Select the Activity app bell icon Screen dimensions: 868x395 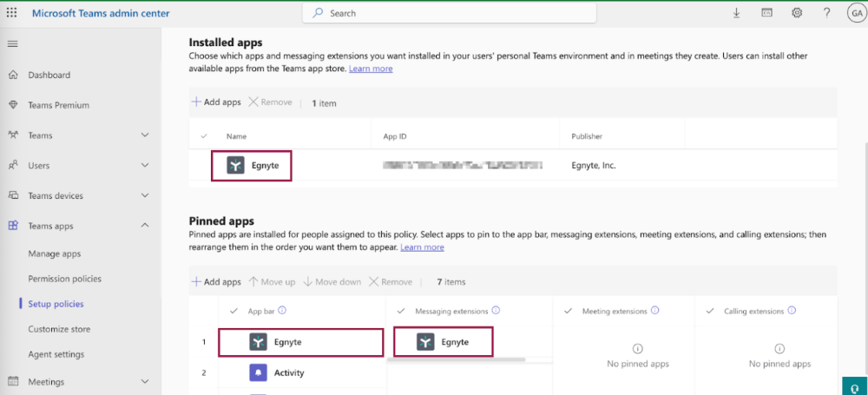[258, 372]
